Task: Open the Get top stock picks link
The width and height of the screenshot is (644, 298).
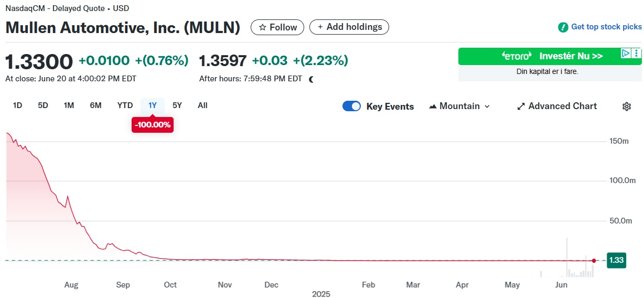Action: point(606,27)
